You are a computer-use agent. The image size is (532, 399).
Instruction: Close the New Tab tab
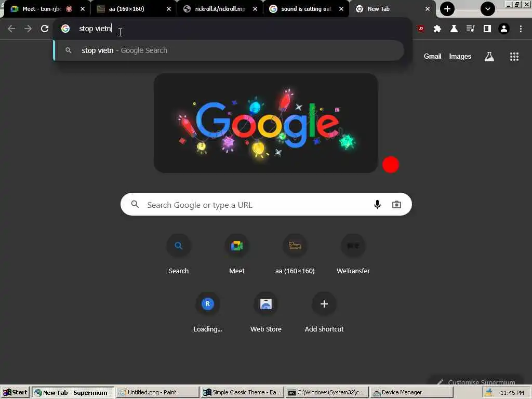click(x=428, y=9)
